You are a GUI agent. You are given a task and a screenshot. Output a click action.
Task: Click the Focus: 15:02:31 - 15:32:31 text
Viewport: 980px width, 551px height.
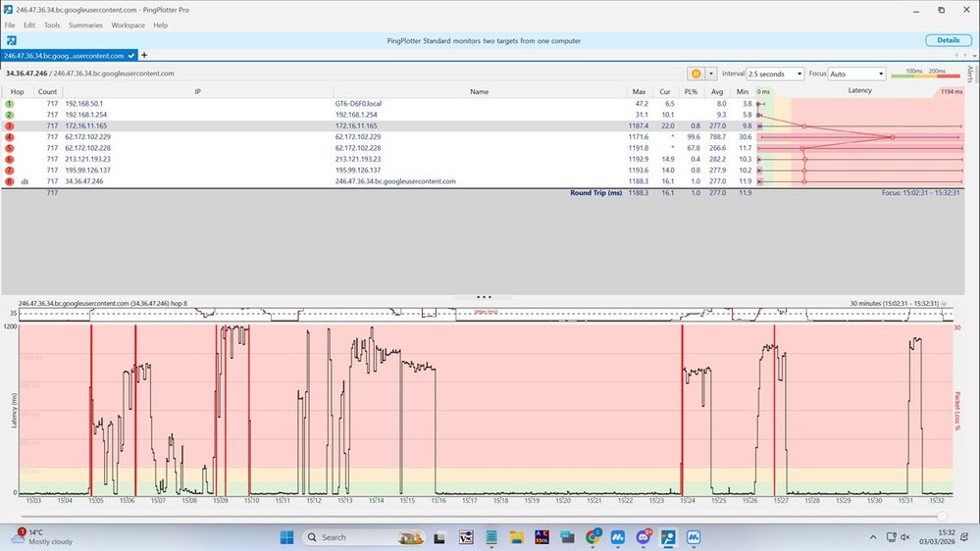point(920,193)
